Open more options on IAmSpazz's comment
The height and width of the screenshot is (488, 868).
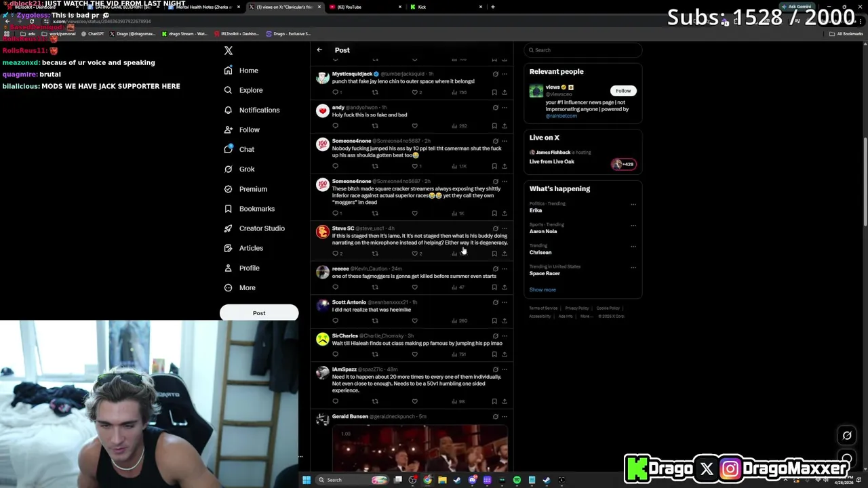[x=504, y=369]
